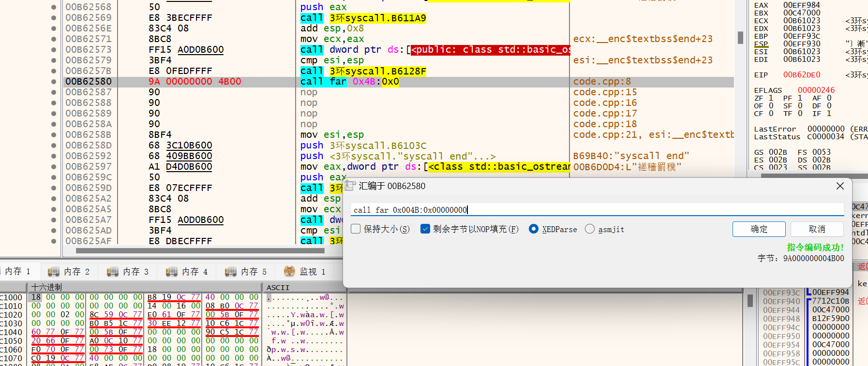Select the EFLAGS value 00000246
This screenshot has width=868, height=366.
[x=816, y=90]
